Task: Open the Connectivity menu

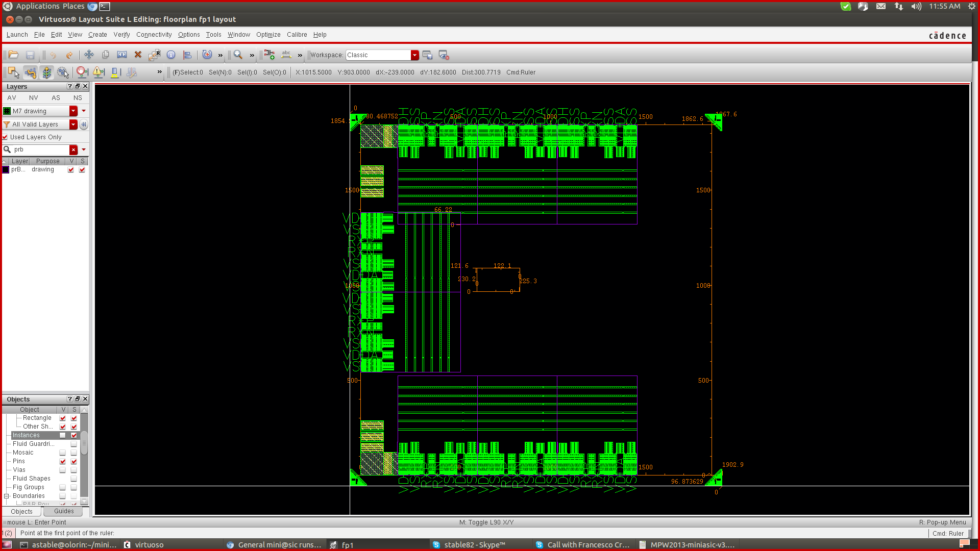Action: pyautogui.click(x=154, y=35)
